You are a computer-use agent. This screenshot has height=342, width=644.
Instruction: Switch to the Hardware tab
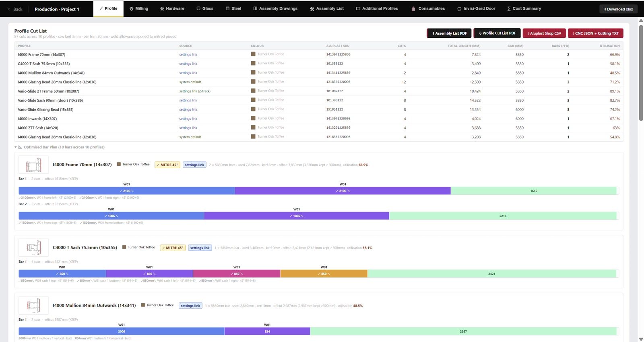[172, 8]
